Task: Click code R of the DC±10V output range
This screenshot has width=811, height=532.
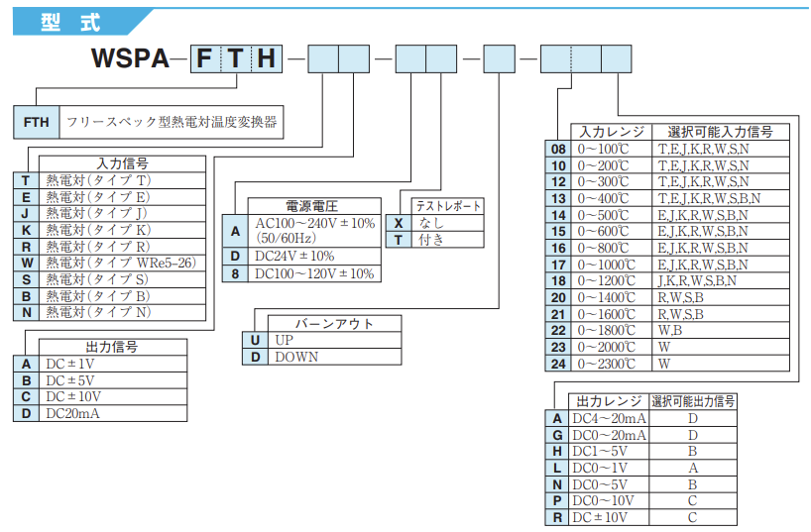Action: (x=557, y=517)
